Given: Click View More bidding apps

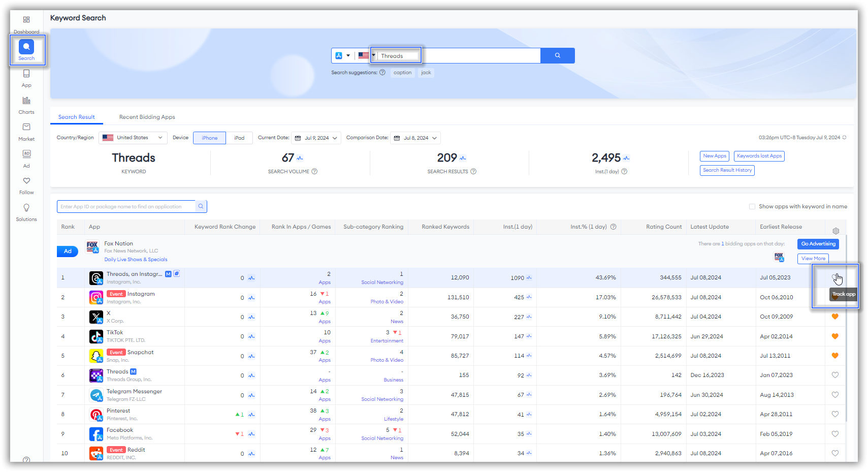Looking at the screenshot, I should click(813, 259).
